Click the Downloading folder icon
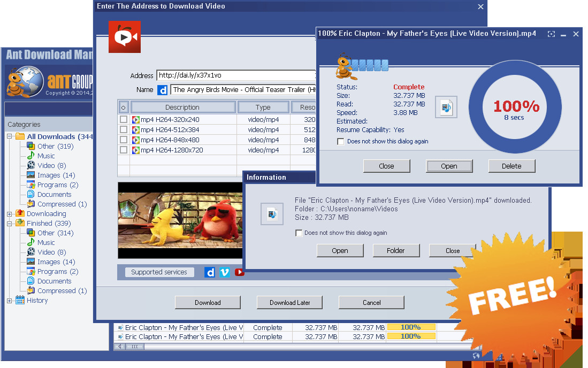Image resolution: width=588 pixels, height=368 pixels. (x=20, y=213)
